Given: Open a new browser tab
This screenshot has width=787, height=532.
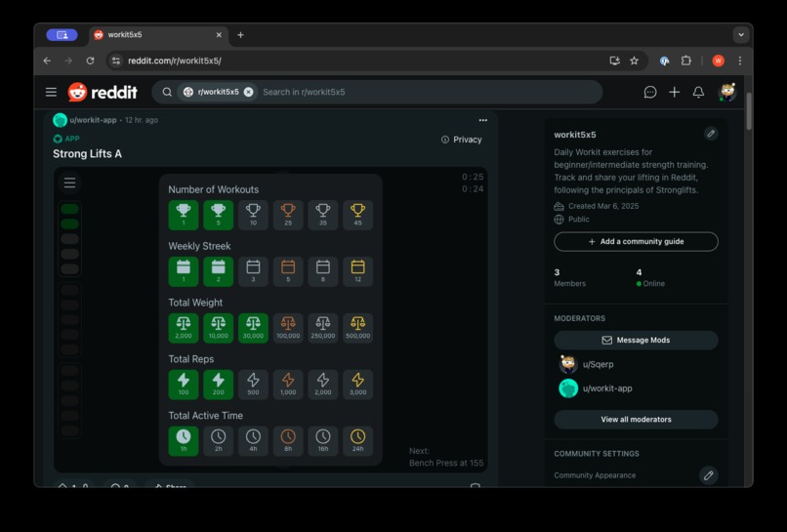Looking at the screenshot, I should pos(240,35).
